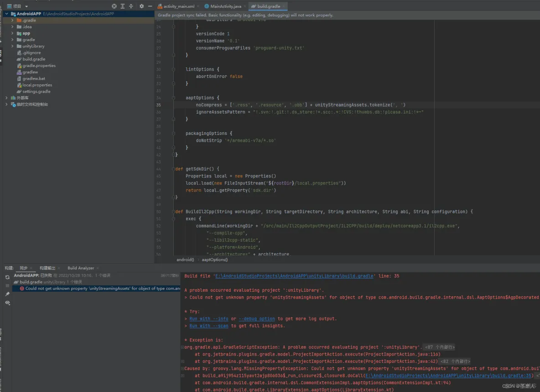Fold the lintOptions block at line 30
540x392 pixels.
tap(174, 69)
